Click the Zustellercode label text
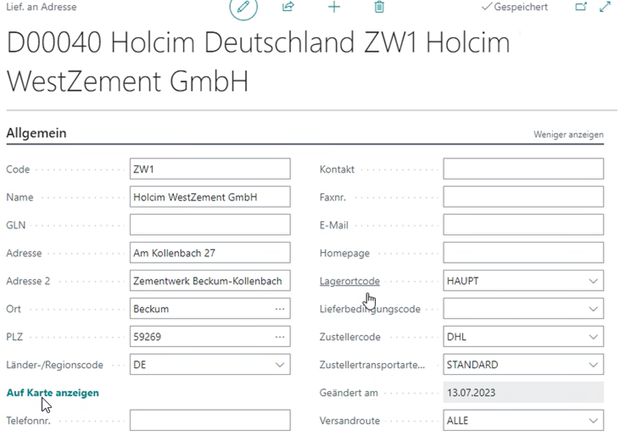 click(x=350, y=337)
